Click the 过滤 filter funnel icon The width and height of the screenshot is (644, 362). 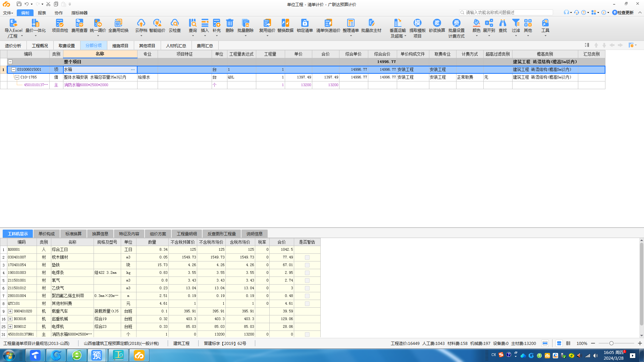(516, 23)
